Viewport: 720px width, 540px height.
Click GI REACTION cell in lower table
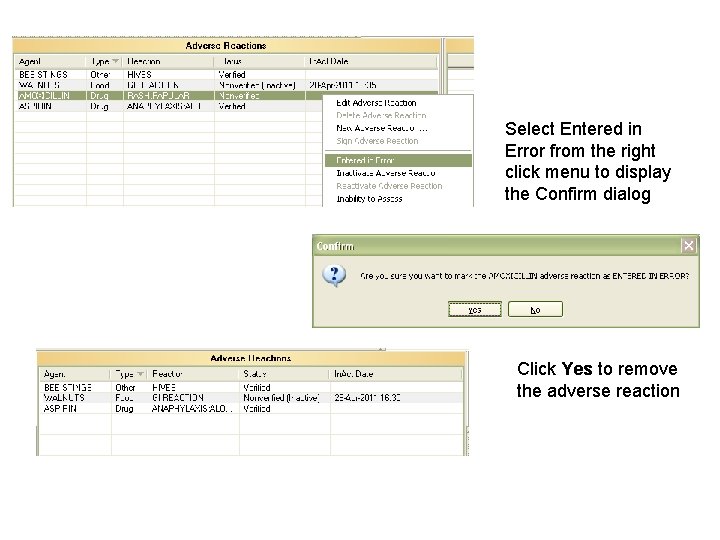178,398
